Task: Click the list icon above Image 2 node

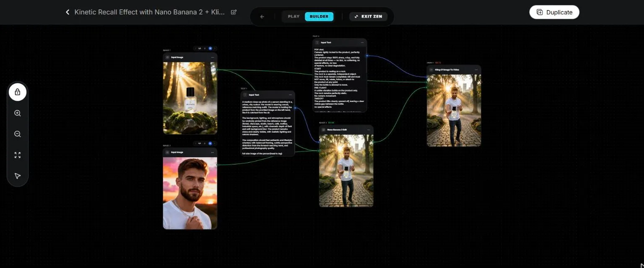Action: point(205,143)
